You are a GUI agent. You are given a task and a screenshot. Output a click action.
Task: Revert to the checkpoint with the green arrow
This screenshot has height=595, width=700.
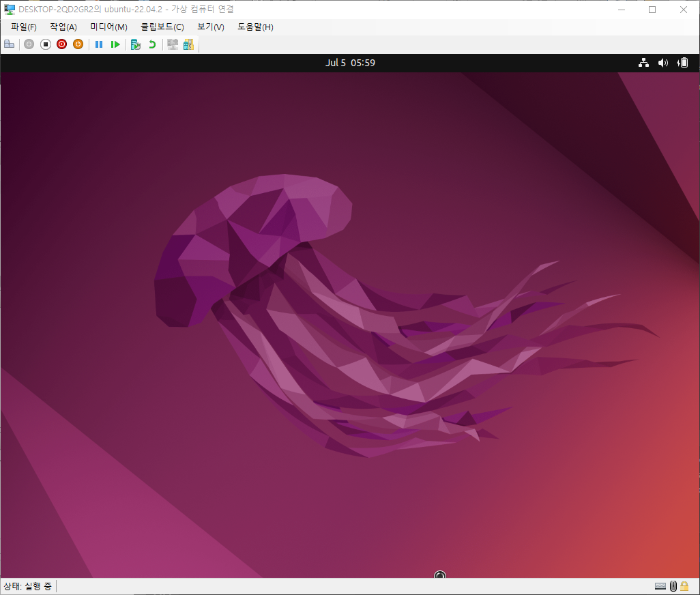(152, 44)
